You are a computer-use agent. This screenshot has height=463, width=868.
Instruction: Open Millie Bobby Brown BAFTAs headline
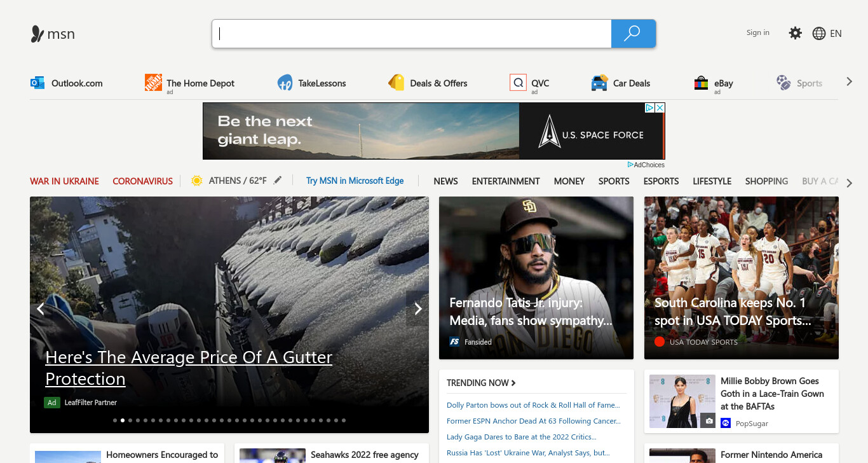tap(772, 394)
